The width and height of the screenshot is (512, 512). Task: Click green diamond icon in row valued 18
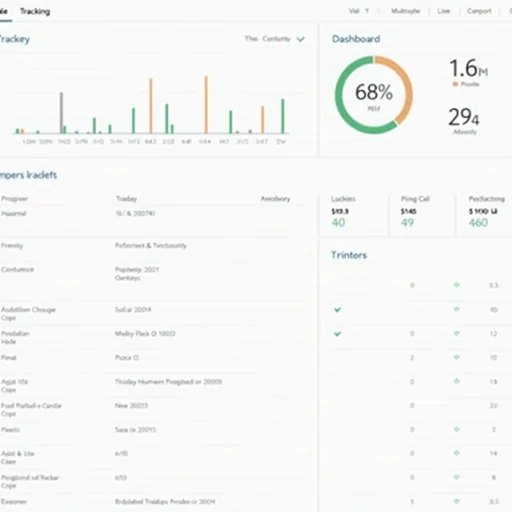pyautogui.click(x=457, y=381)
